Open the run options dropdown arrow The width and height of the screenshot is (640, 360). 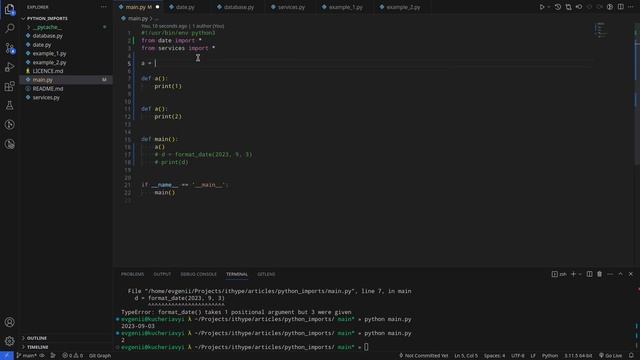[549, 7]
